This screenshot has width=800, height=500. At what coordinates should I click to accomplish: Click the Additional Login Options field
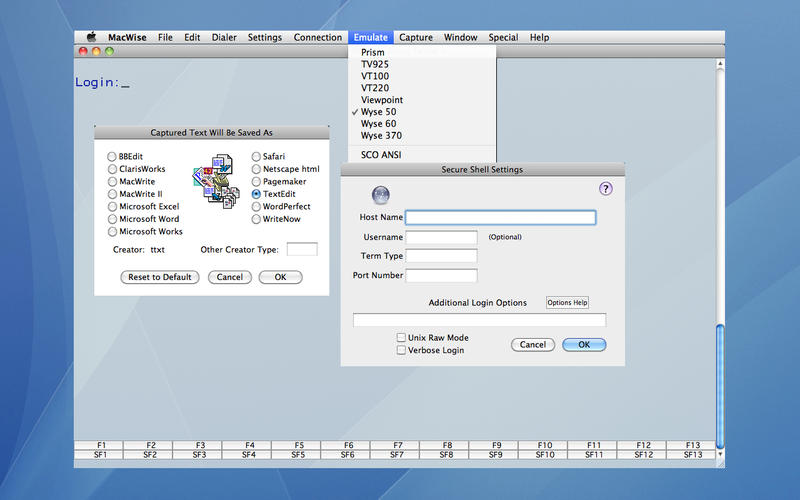tap(480, 320)
